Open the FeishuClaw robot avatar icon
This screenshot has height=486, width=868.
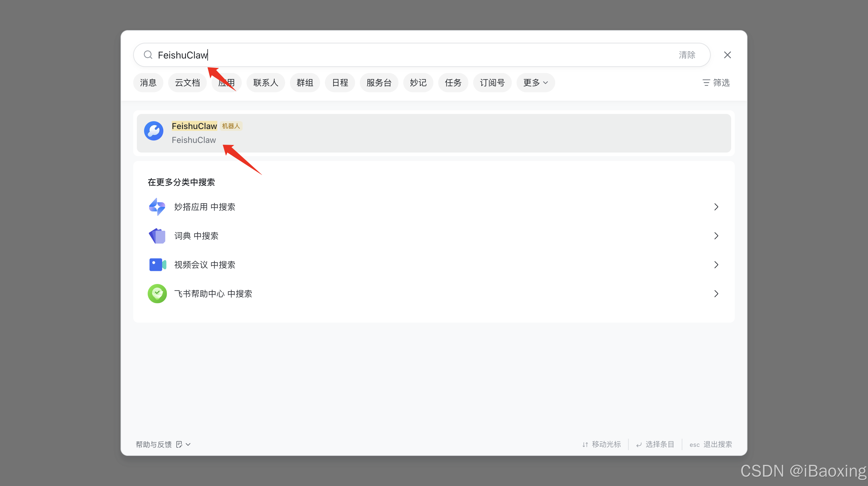coord(154,131)
